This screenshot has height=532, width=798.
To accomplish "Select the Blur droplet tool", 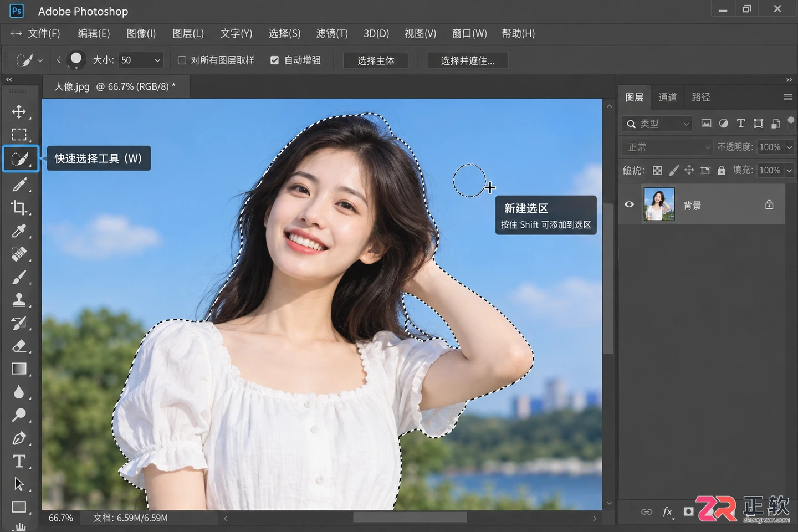I will [x=19, y=392].
